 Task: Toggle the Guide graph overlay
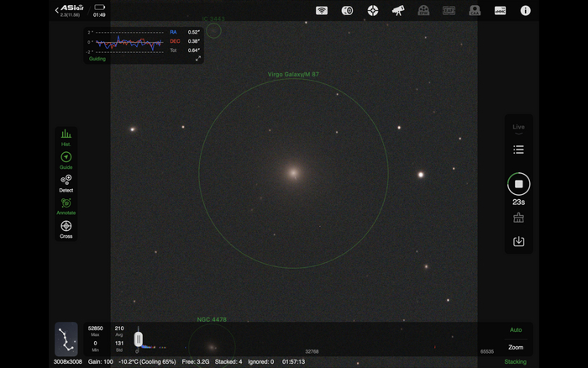[66, 160]
